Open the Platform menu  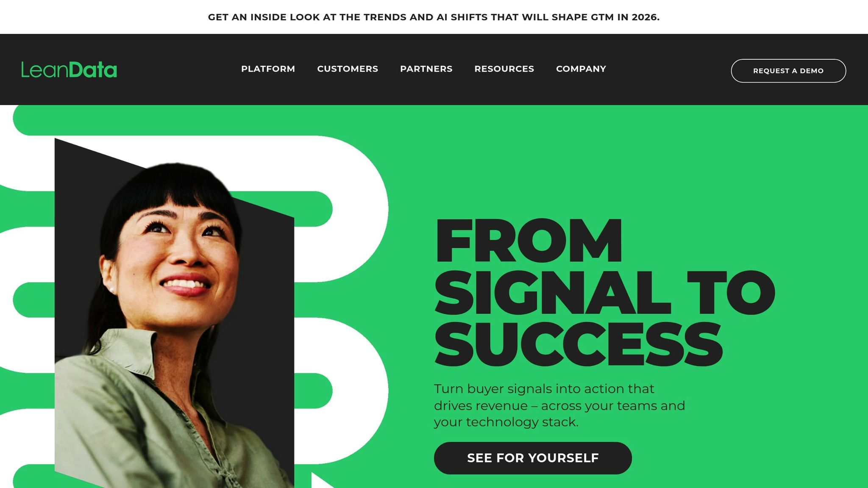[x=268, y=69]
